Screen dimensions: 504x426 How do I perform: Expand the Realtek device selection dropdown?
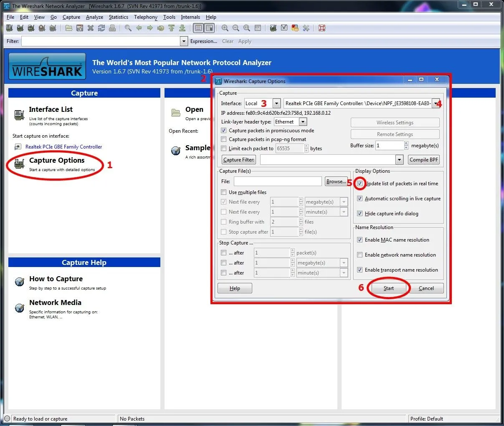436,103
